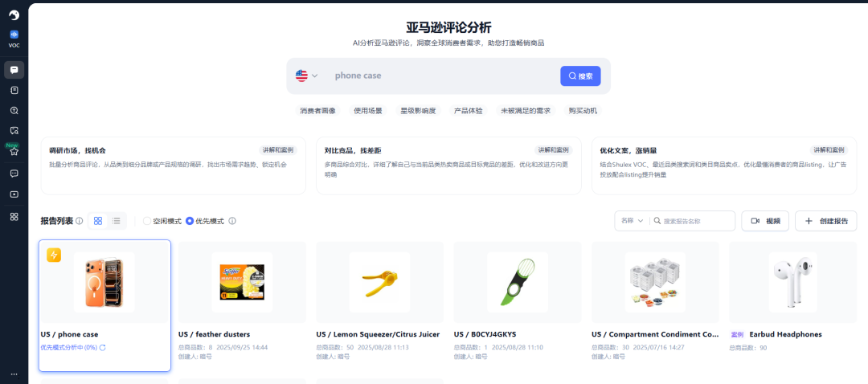Click the Earbud Headphones report title
The image size is (868, 384).
tap(785, 334)
